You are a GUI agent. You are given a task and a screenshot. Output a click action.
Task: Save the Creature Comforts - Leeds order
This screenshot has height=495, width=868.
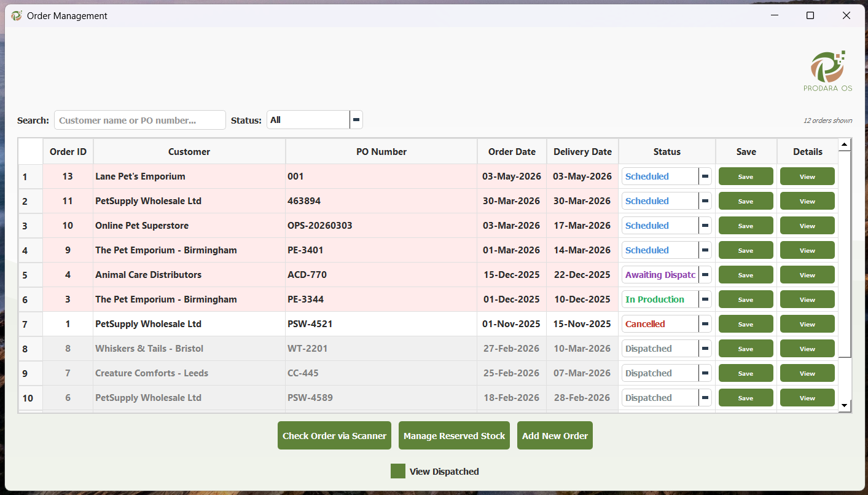[746, 373]
